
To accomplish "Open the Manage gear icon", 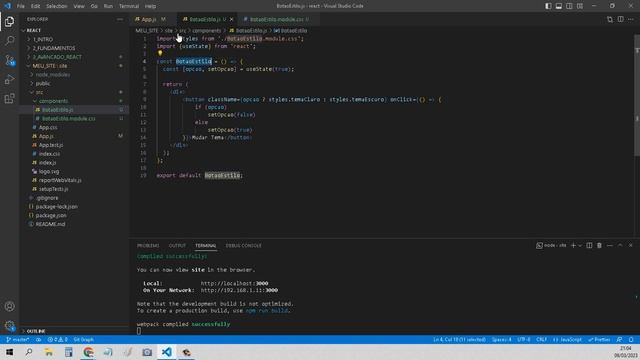I will pos(9,325).
